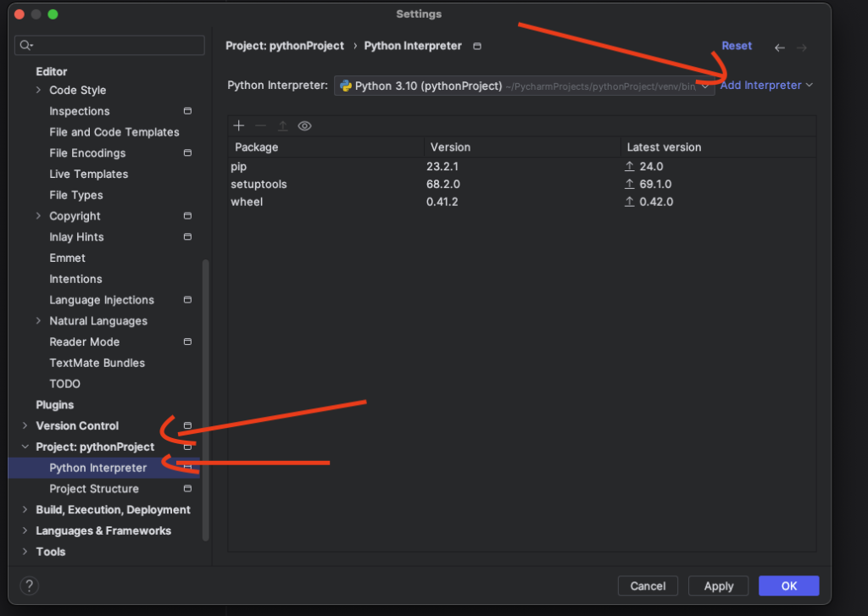Expand Build, Execution, Deployment section
Image resolution: width=868 pixels, height=616 pixels.
click(x=25, y=510)
